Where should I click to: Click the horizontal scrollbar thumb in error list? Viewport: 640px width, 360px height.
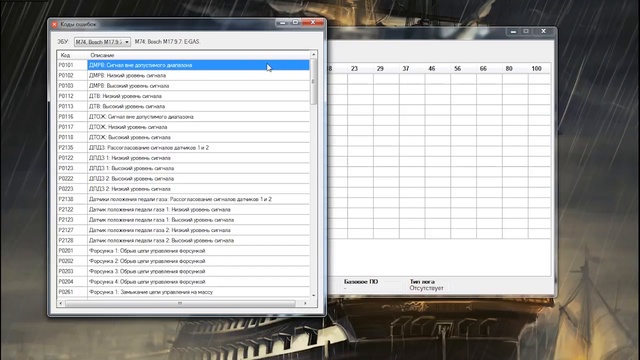[180, 303]
